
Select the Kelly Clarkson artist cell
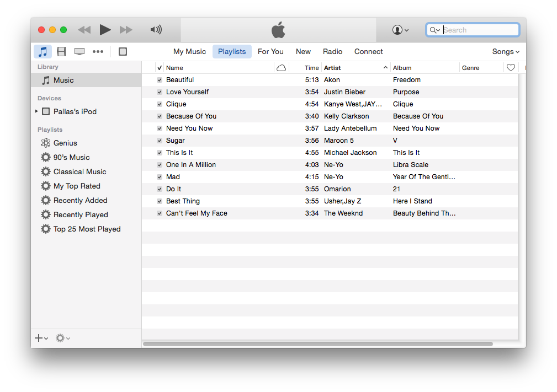tap(346, 116)
